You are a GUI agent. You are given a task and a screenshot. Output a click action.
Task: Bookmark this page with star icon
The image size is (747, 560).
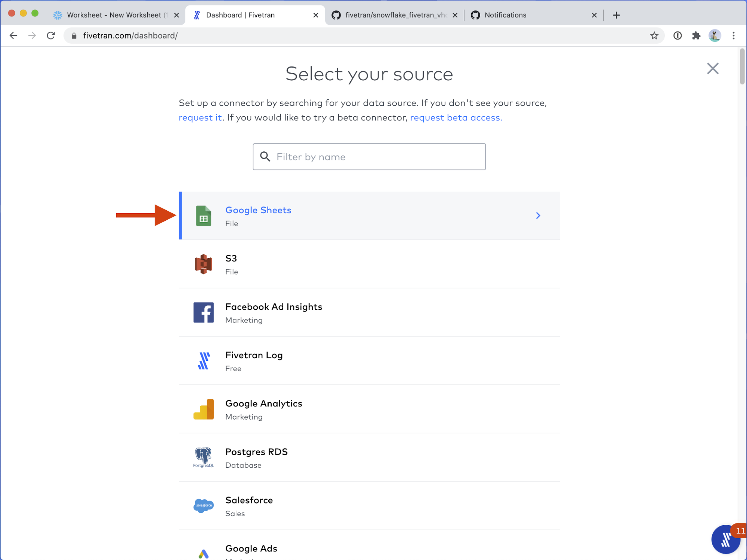click(654, 35)
